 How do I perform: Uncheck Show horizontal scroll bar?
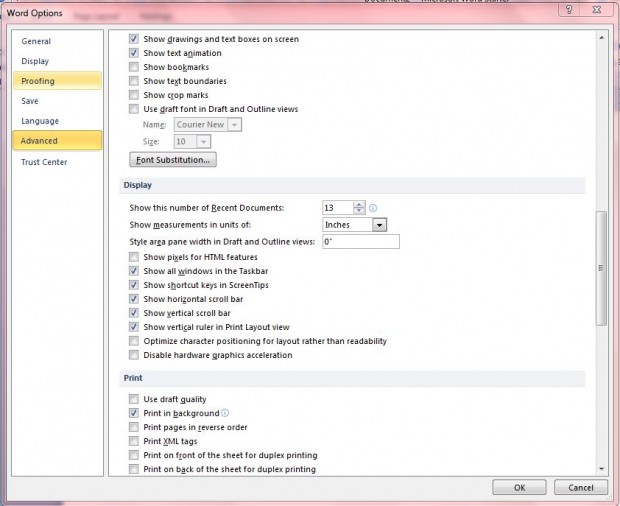(x=134, y=299)
